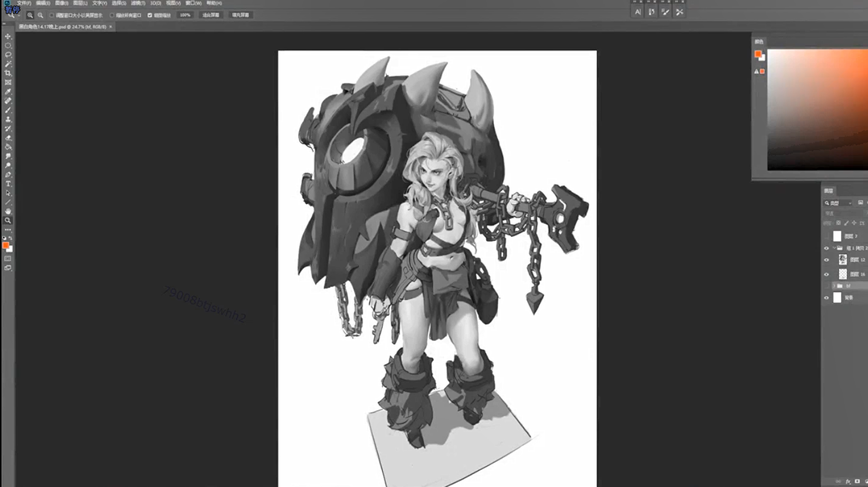The height and width of the screenshot is (487, 868).
Task: Open the 图像(I) menu
Action: coord(62,3)
